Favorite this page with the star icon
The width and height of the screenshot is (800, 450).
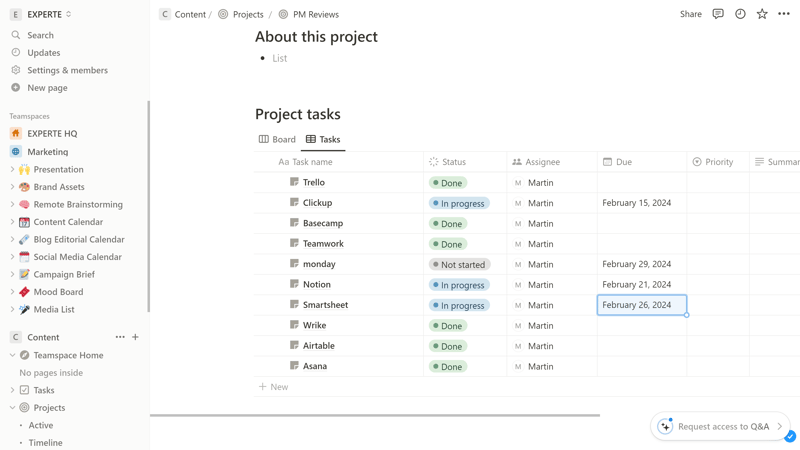762,14
